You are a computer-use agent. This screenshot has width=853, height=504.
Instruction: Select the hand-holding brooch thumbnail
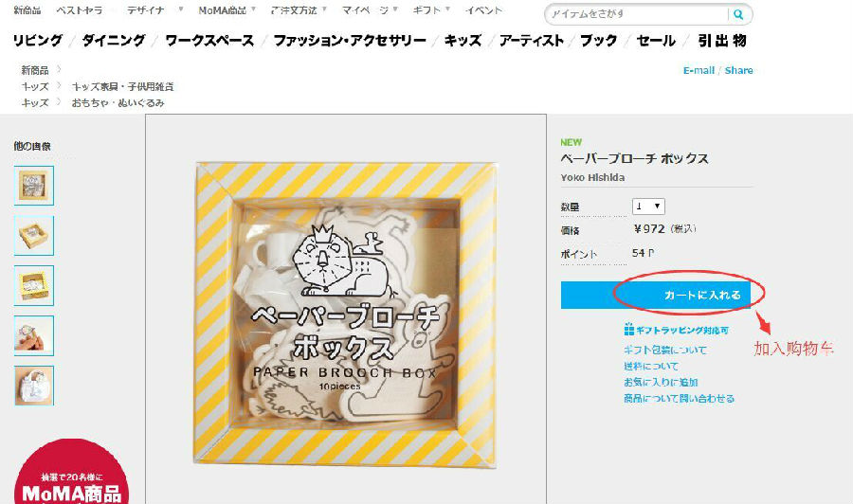tap(34, 335)
